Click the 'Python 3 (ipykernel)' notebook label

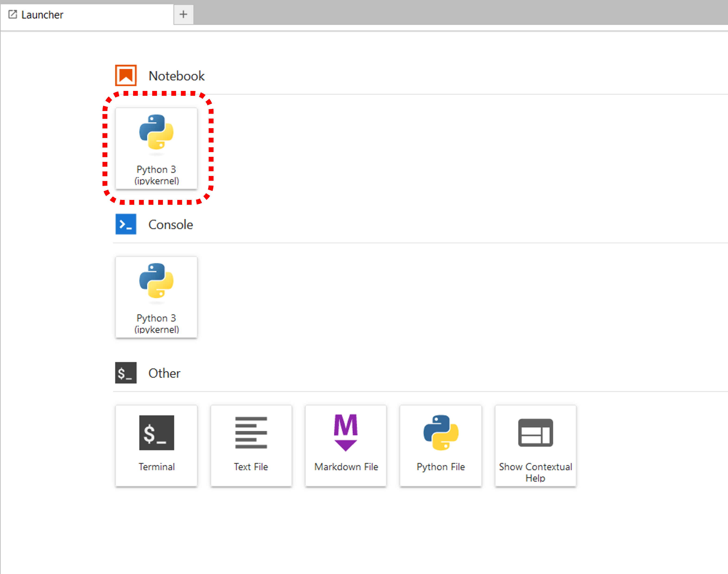[x=156, y=175]
